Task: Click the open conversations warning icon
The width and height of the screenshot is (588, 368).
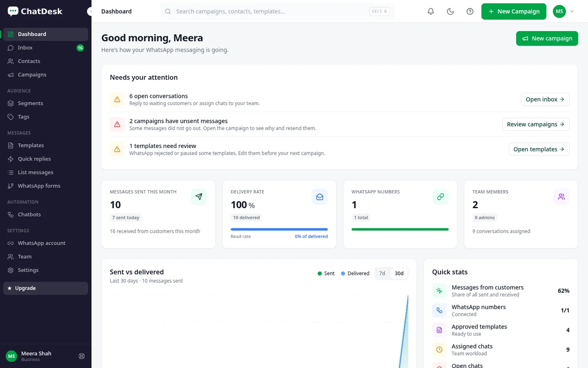Action: pyautogui.click(x=117, y=100)
